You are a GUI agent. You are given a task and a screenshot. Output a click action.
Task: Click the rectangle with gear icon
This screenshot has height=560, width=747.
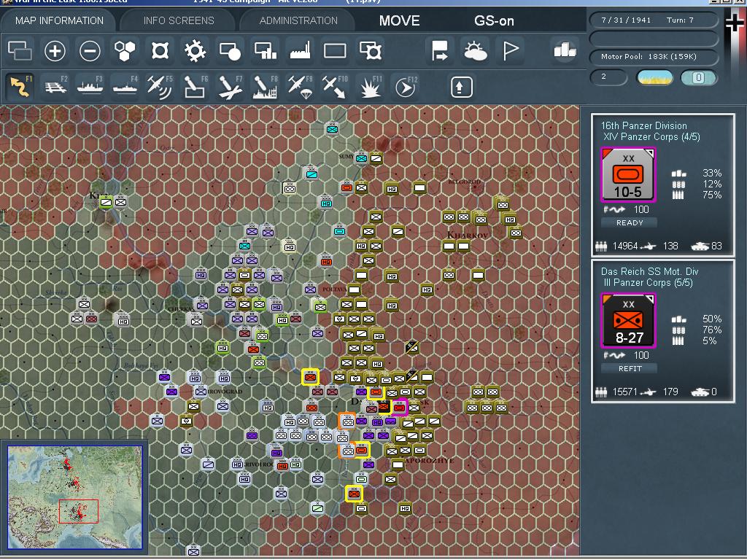point(370,50)
